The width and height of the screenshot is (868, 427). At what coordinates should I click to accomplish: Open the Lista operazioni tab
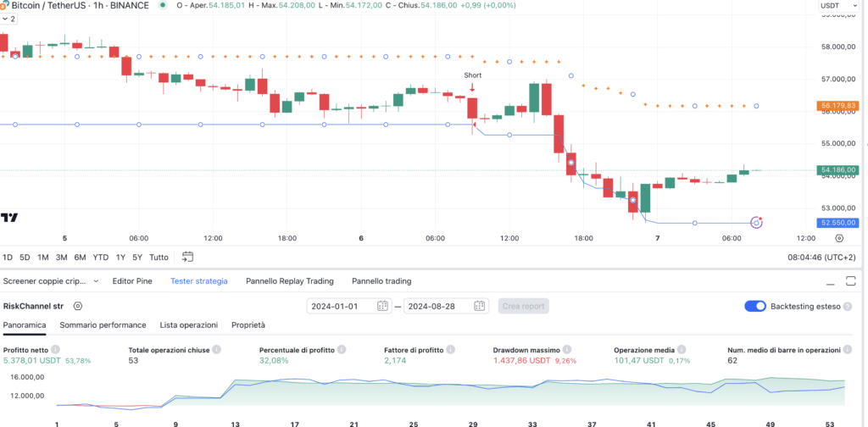189,325
